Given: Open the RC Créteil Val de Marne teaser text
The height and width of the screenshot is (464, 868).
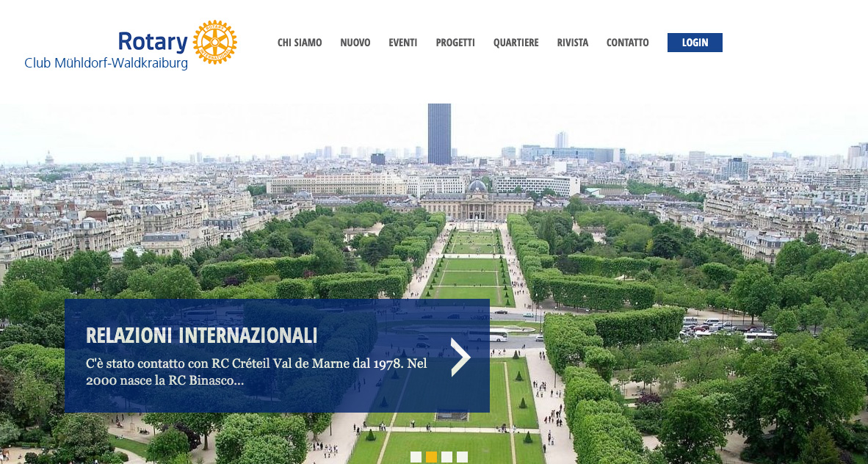Looking at the screenshot, I should click(256, 372).
